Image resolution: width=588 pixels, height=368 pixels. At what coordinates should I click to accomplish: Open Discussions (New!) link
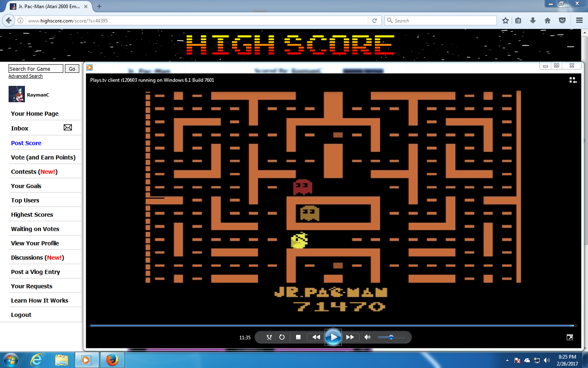(38, 258)
